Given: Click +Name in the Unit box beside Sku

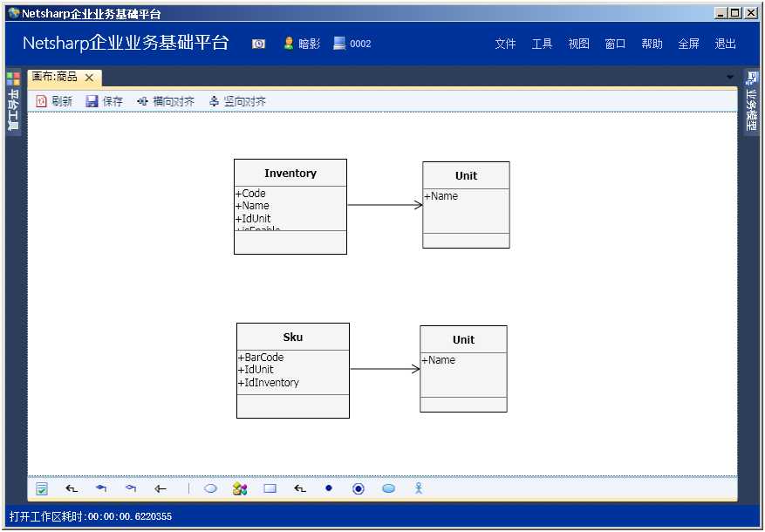Looking at the screenshot, I should [439, 360].
